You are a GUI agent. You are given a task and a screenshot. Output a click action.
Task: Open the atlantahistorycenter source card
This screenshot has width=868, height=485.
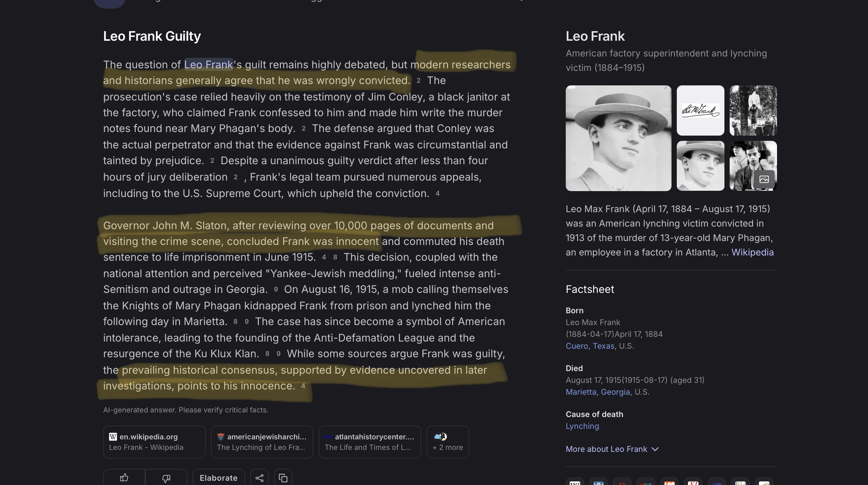pos(370,442)
